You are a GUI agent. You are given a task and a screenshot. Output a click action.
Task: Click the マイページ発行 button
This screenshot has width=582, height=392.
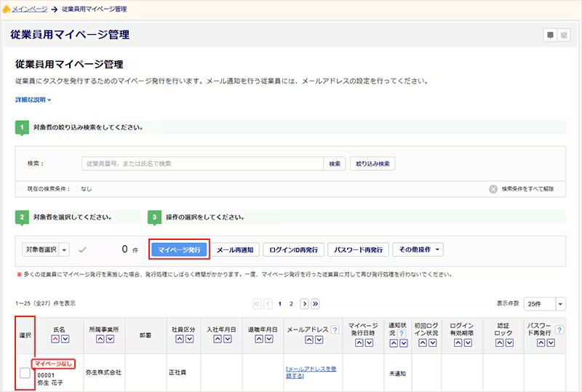point(179,249)
